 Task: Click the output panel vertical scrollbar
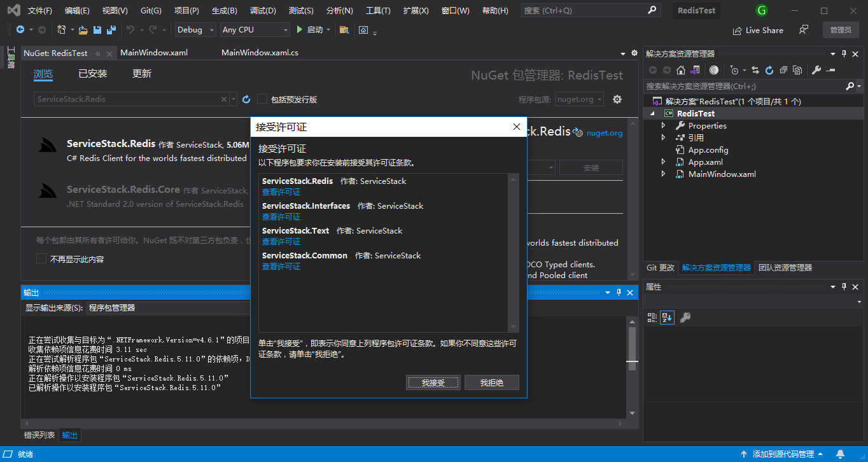click(632, 368)
